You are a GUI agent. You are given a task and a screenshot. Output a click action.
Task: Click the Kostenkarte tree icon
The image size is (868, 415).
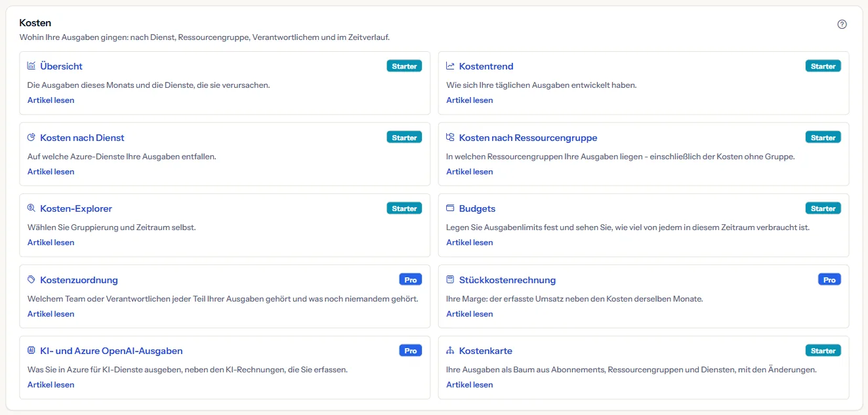450,351
